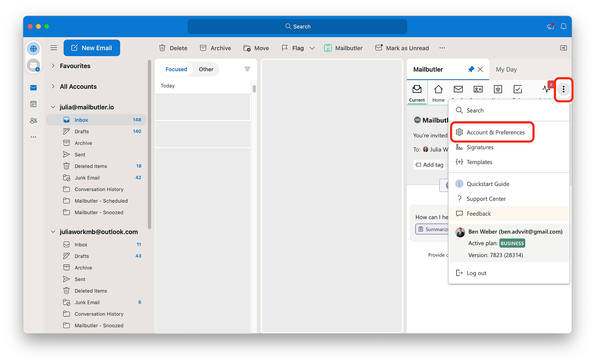The width and height of the screenshot is (595, 364).
Task: Expand the All Accounts section
Action: [53, 86]
